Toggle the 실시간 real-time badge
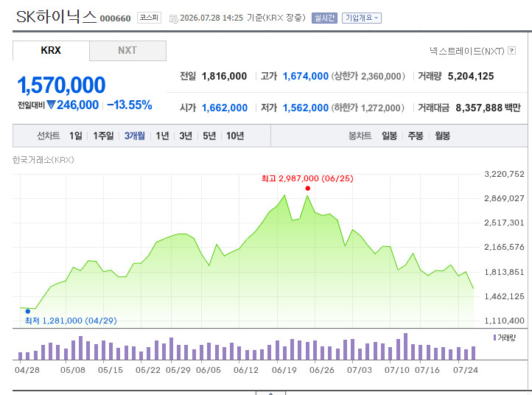 click(324, 18)
